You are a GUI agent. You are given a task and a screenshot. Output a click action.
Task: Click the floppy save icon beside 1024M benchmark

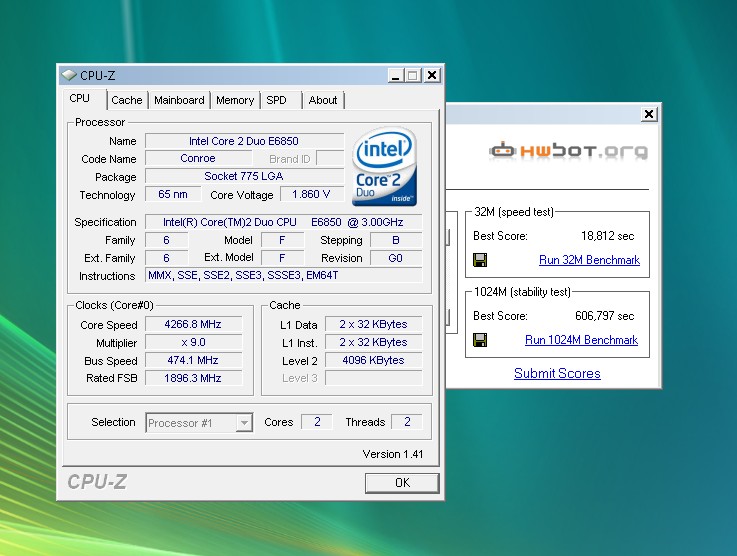click(480, 340)
